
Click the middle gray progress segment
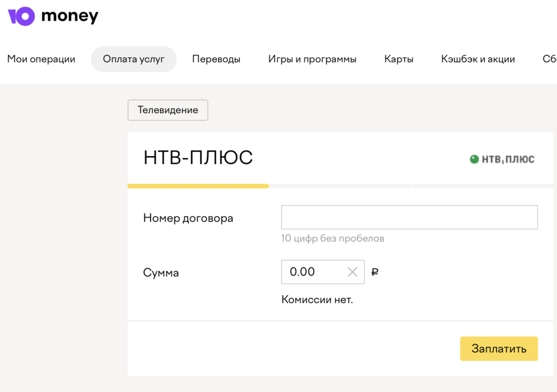pos(340,186)
